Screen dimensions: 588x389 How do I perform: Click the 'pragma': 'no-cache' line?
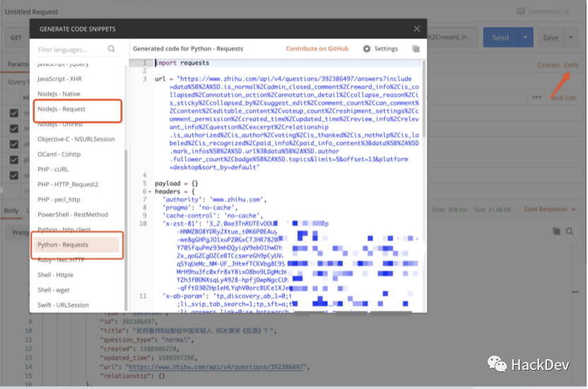click(x=200, y=207)
